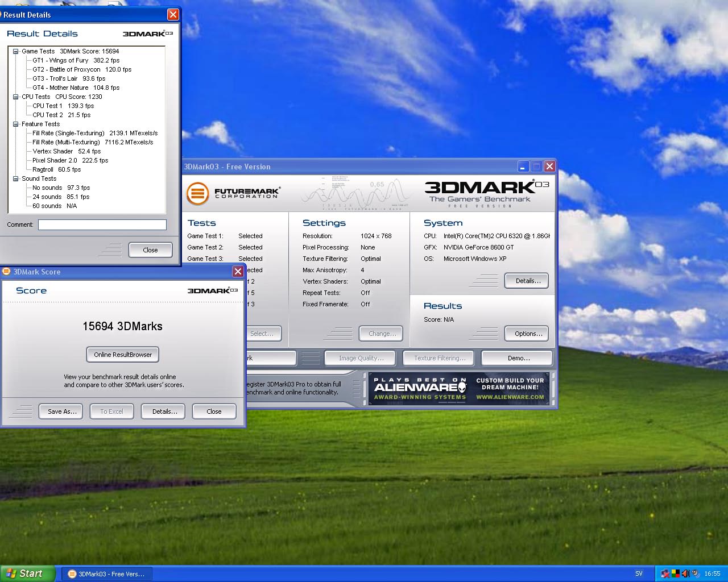Close the Result Details dialog via Close button
The image size is (728, 582).
pos(150,250)
